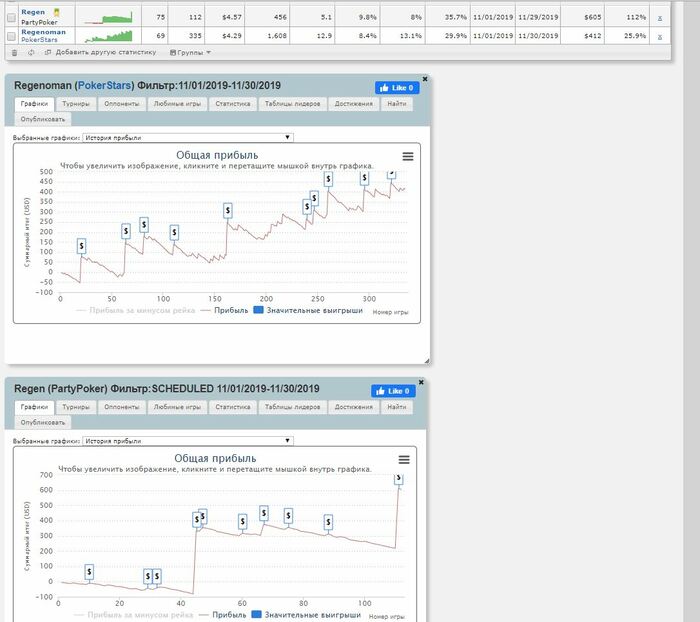Screen dimensions: 700x622
Task: Select Опубликовать tab in Regen PartyPoker panel
Action: point(43,422)
